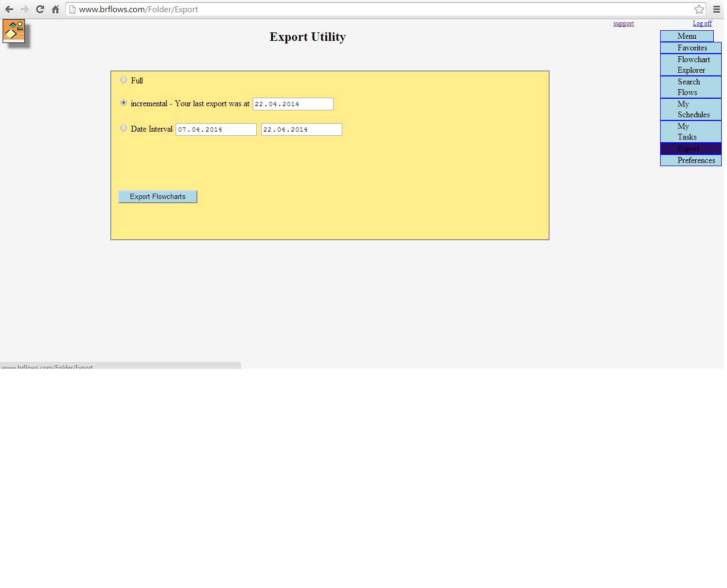The height and width of the screenshot is (588, 727).
Task: Click the last export date field
Action: click(293, 104)
